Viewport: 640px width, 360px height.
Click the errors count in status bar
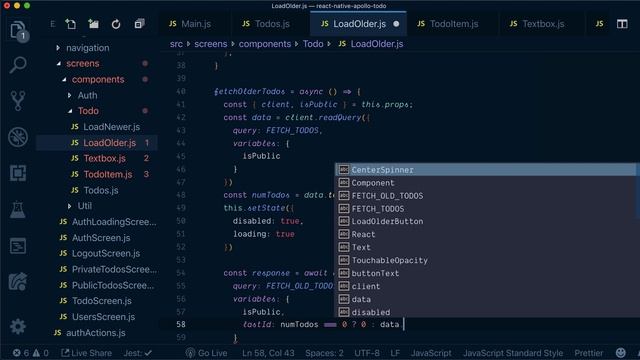20,353
